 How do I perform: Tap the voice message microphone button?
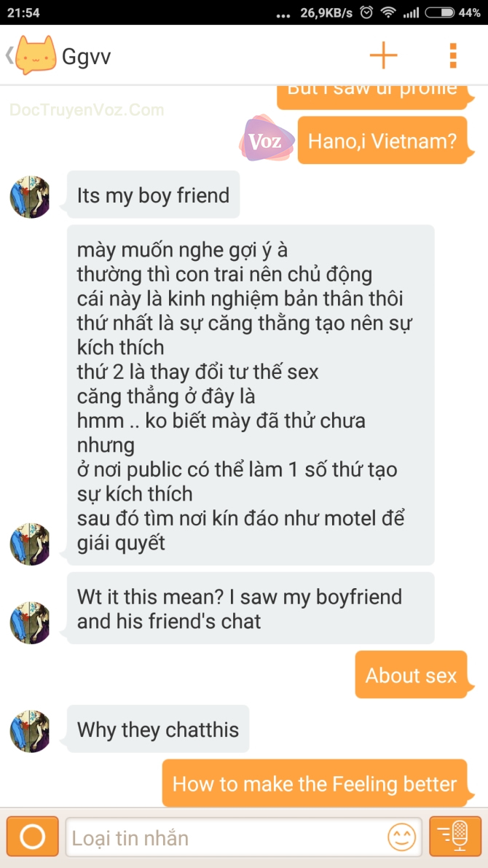(455, 837)
